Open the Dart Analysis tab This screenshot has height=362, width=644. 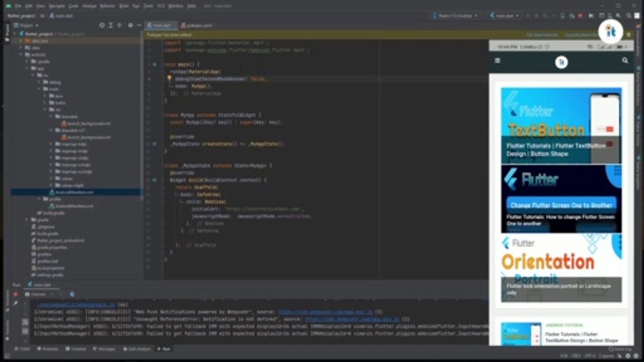(138, 348)
